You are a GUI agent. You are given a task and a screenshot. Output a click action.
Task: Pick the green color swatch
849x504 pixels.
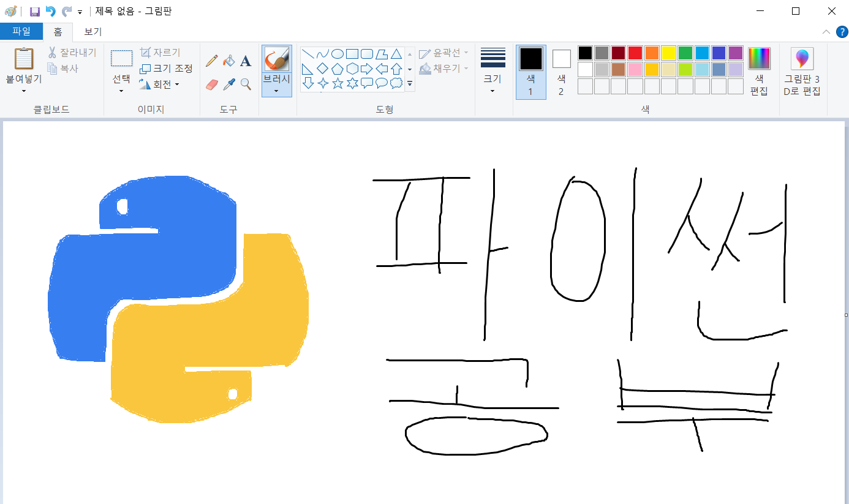point(685,53)
